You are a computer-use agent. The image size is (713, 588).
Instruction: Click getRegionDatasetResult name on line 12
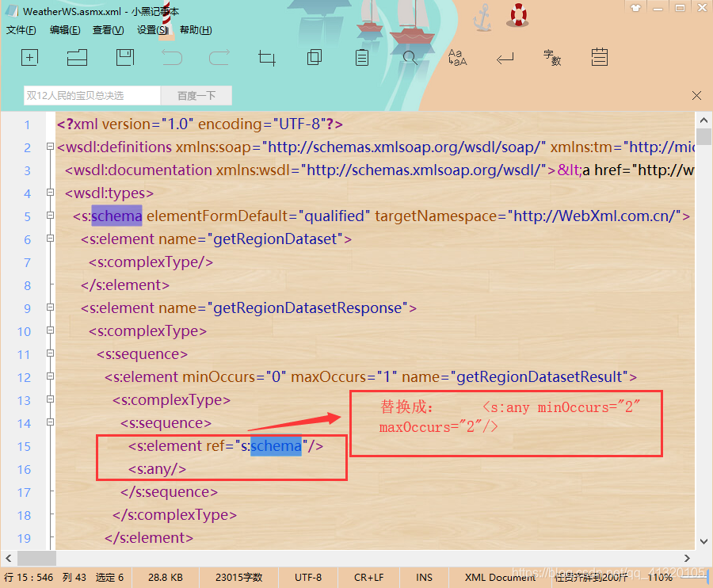coord(540,377)
